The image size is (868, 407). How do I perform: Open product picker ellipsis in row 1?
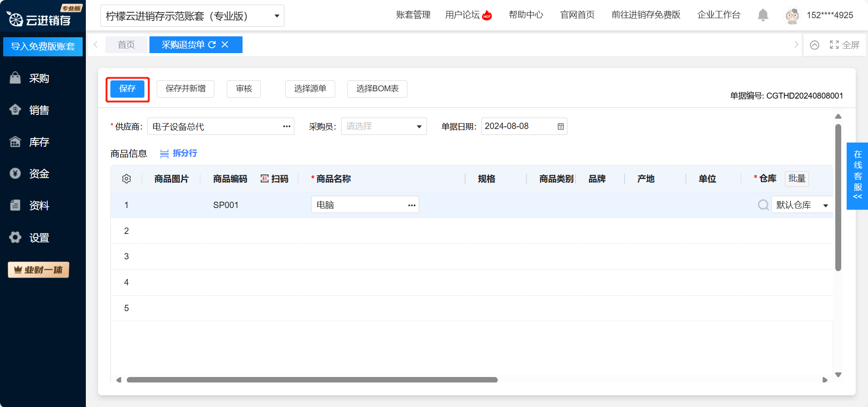point(412,205)
